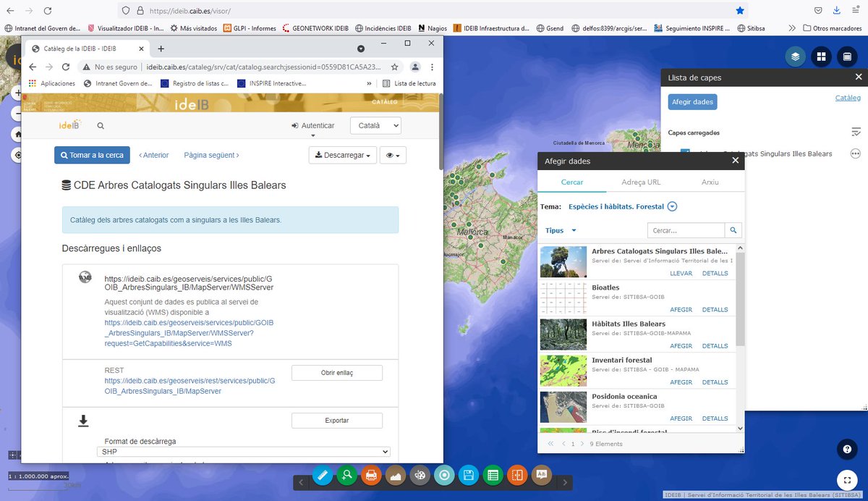This screenshot has width=868, height=501.
Task: Open the orange swipe compare tool
Action: [x=517, y=476]
